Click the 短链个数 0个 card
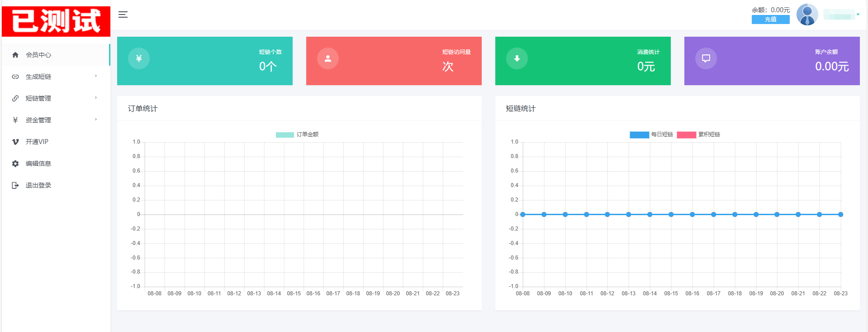Image resolution: width=868 pixels, height=332 pixels. (205, 61)
